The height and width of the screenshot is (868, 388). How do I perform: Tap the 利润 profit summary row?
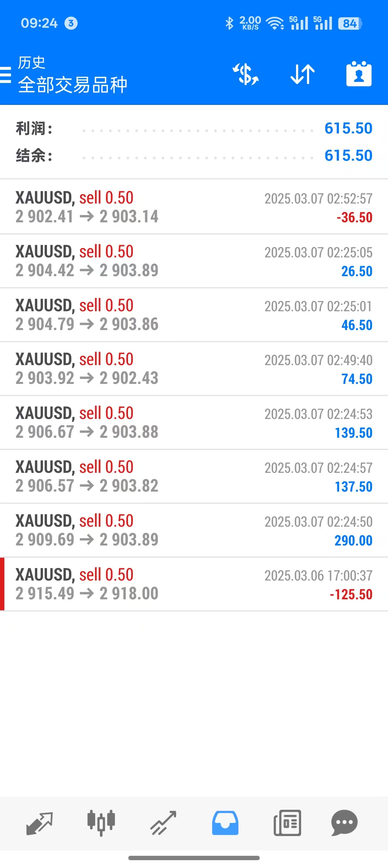pos(194,128)
